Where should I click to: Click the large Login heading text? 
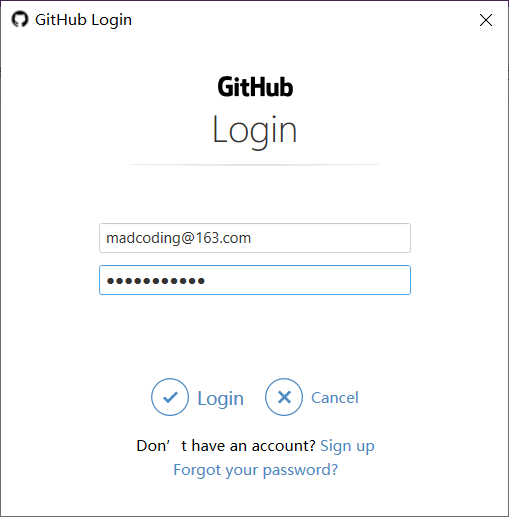[x=255, y=131]
